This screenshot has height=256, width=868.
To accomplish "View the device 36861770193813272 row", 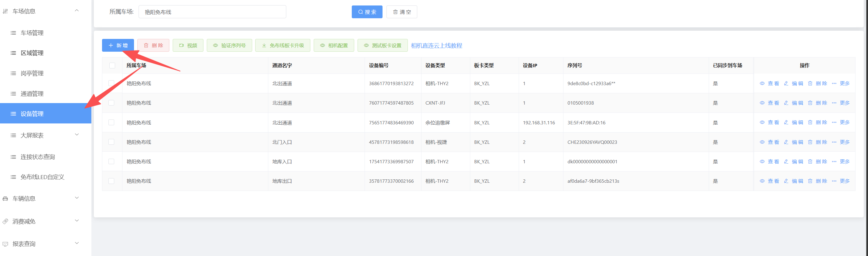I will click(x=769, y=83).
